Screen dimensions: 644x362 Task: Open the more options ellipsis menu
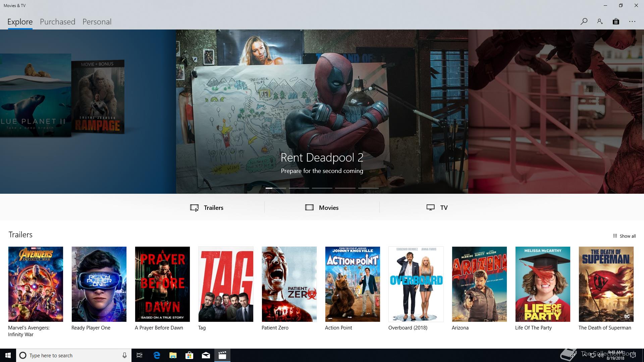tap(632, 21)
